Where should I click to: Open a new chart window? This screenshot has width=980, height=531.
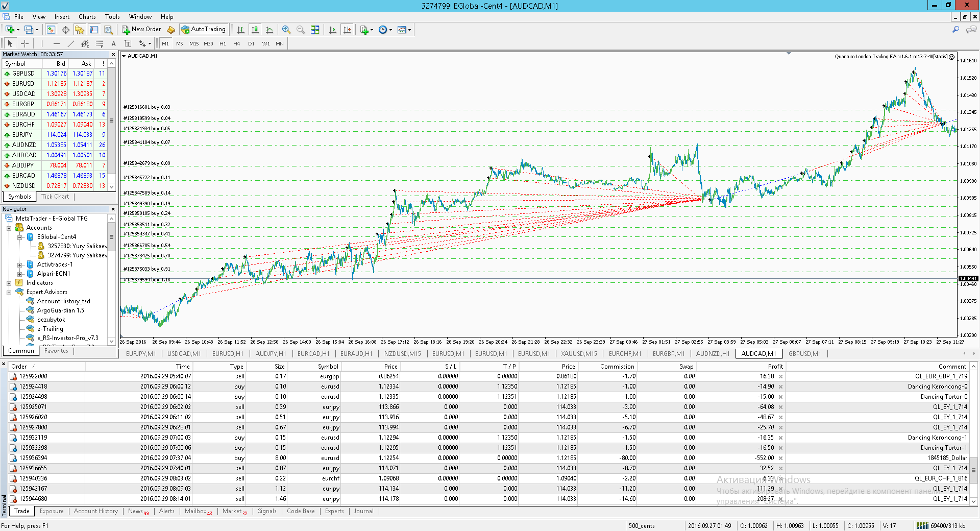point(10,30)
